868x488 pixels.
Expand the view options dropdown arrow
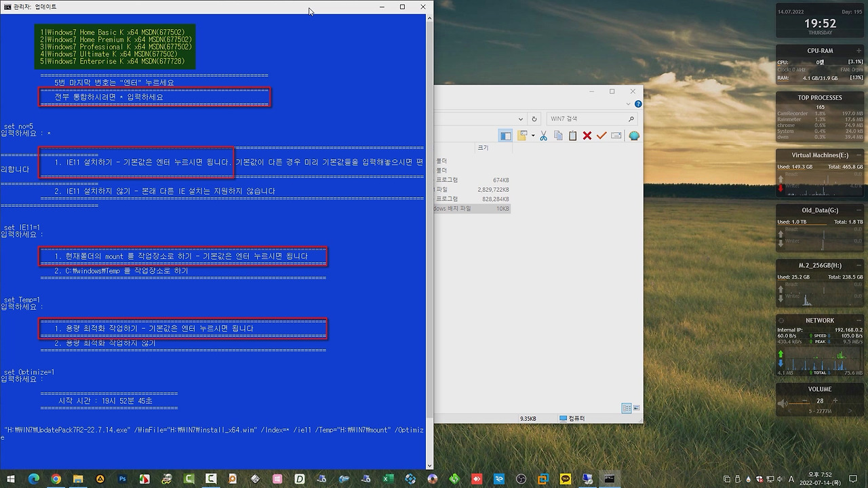(533, 136)
